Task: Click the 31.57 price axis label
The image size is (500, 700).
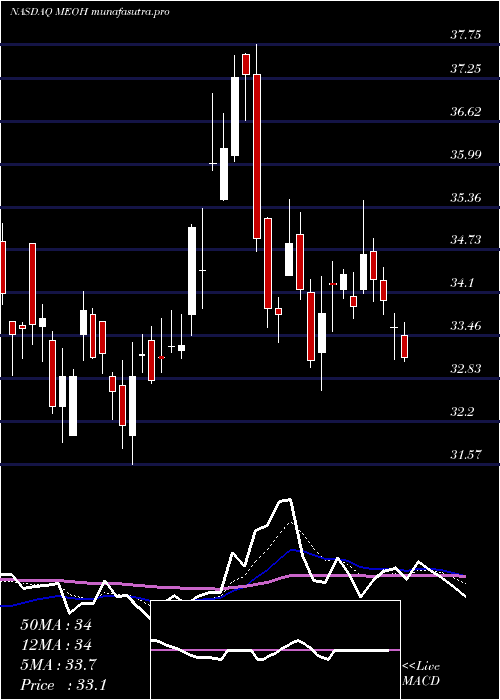Action: (x=466, y=454)
